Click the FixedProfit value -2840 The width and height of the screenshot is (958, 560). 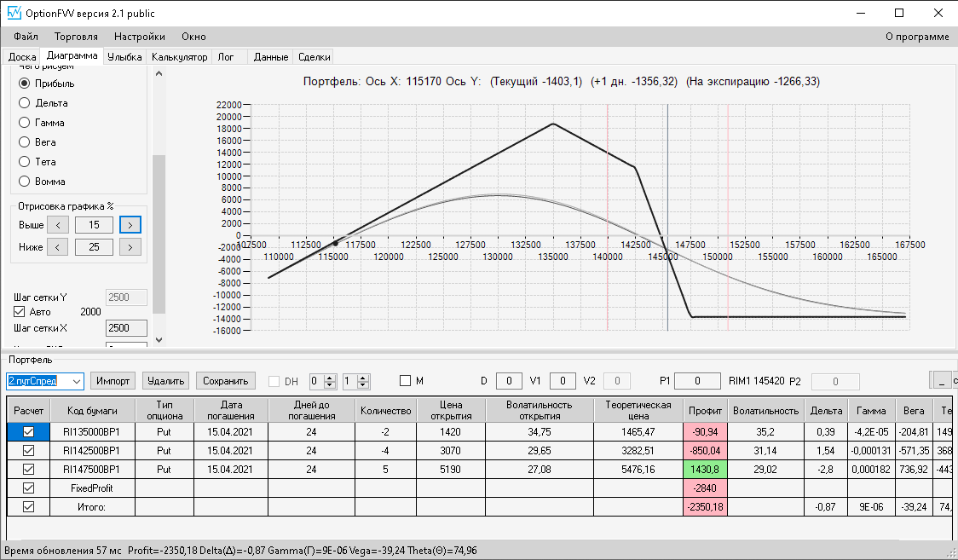(705, 488)
